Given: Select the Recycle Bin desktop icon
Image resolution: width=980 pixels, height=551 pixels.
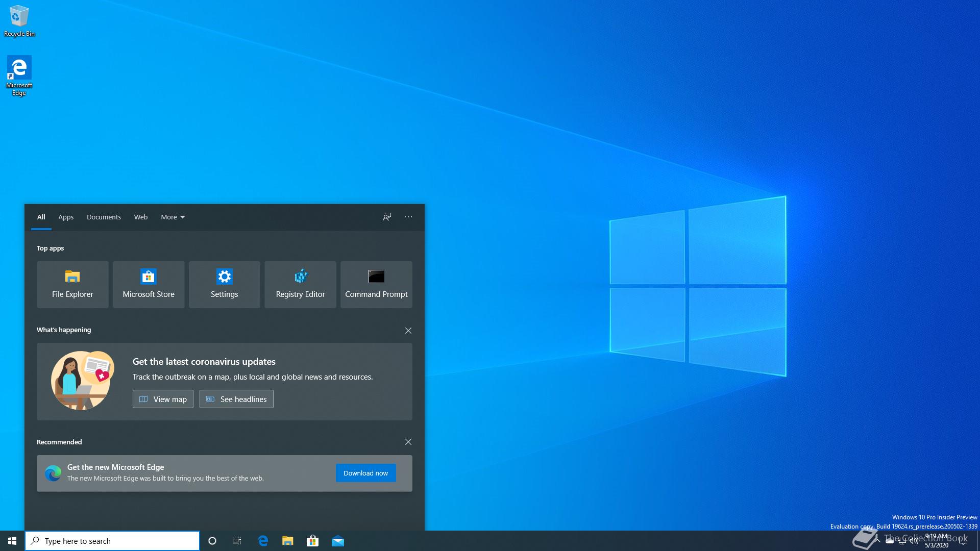Looking at the screenshot, I should click(19, 21).
